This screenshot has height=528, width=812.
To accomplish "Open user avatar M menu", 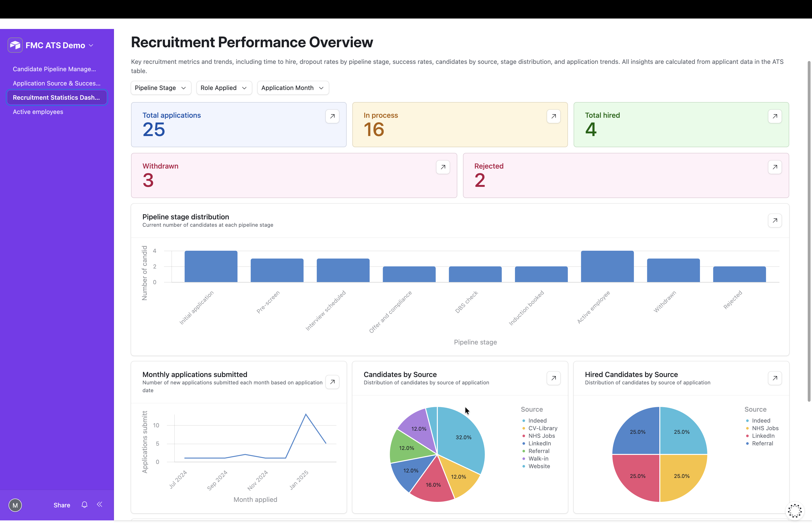I will (x=15, y=505).
